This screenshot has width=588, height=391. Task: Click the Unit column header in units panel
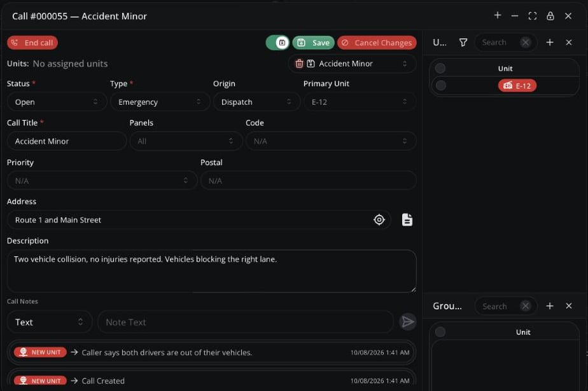click(x=505, y=69)
